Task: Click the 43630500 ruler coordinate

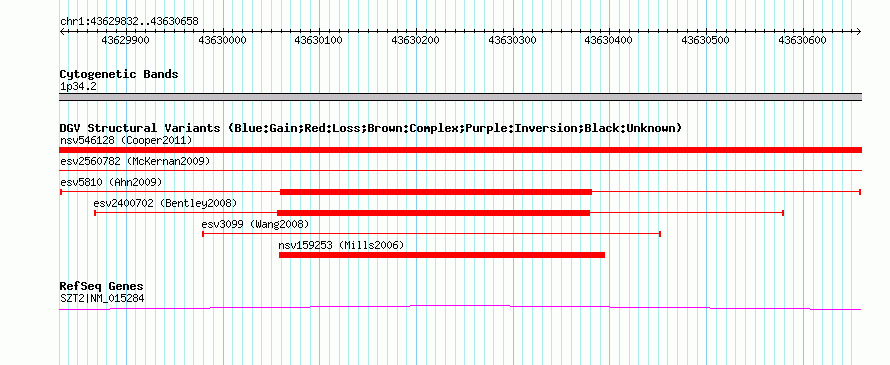Action: (706, 40)
